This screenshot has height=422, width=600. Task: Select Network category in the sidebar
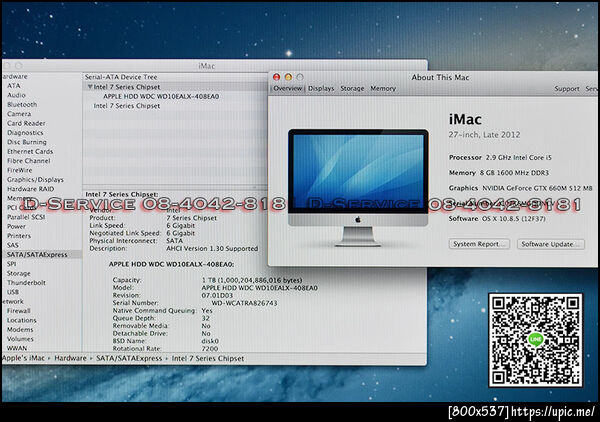12,301
